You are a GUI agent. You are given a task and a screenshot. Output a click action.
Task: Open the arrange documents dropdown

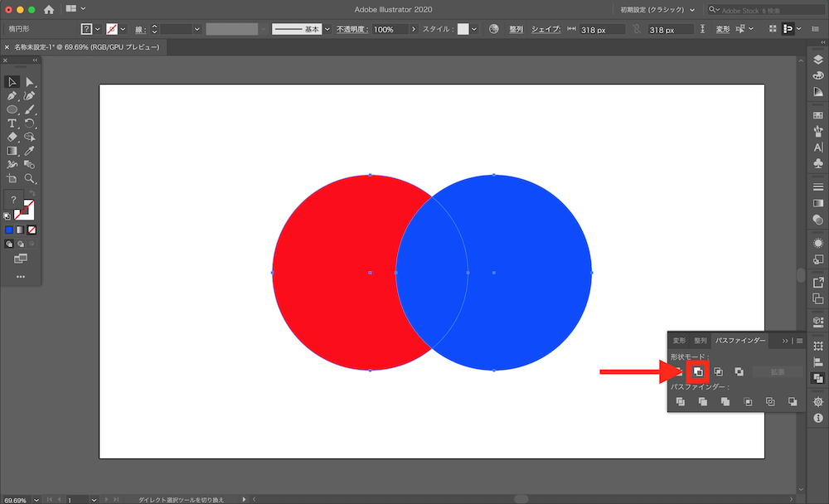pyautogui.click(x=75, y=9)
